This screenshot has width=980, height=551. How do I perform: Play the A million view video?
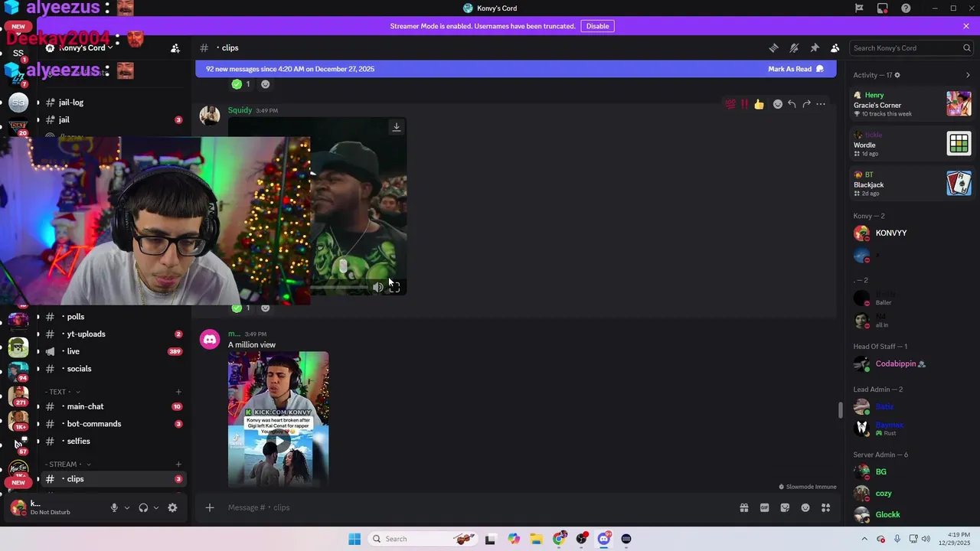pyautogui.click(x=279, y=442)
